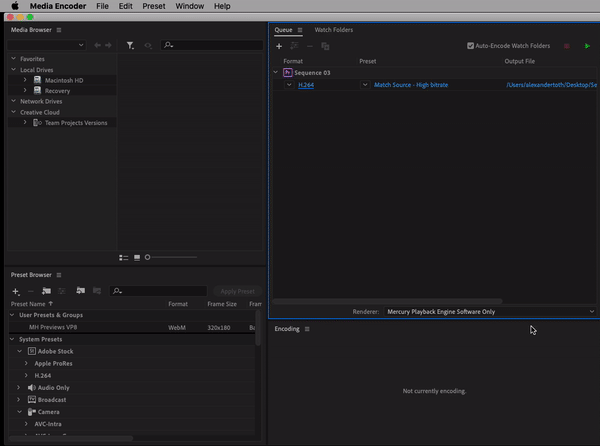Click the H.264 format link

click(x=306, y=85)
